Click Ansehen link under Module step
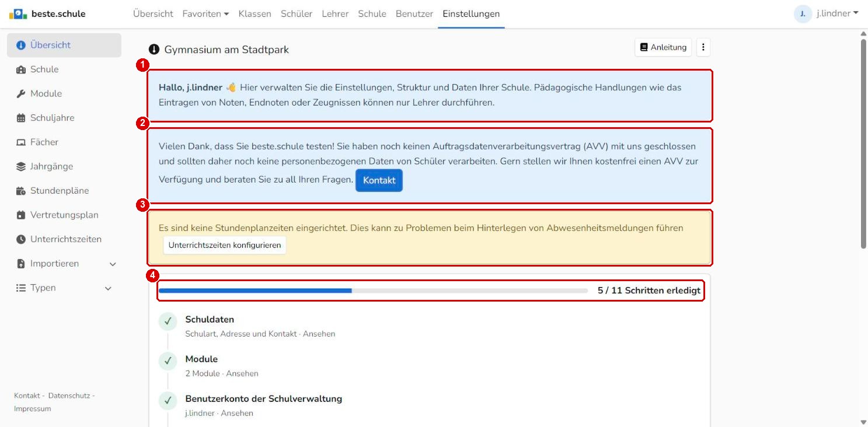 (242, 373)
